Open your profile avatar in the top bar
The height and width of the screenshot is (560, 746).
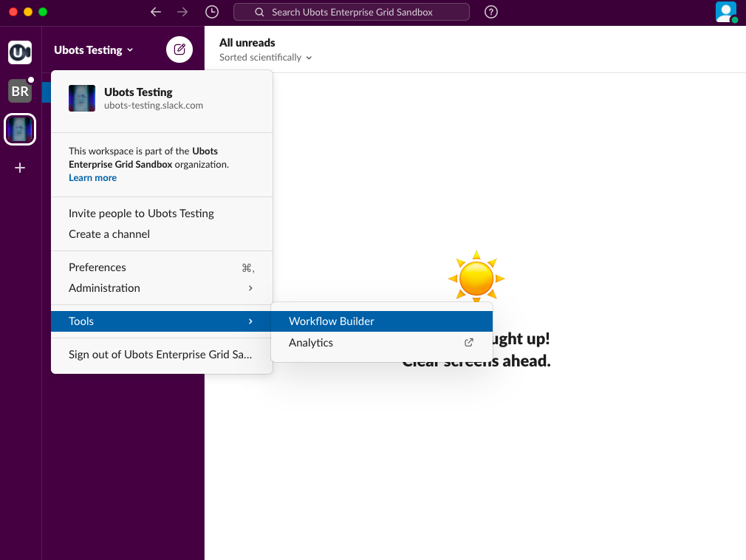point(725,12)
